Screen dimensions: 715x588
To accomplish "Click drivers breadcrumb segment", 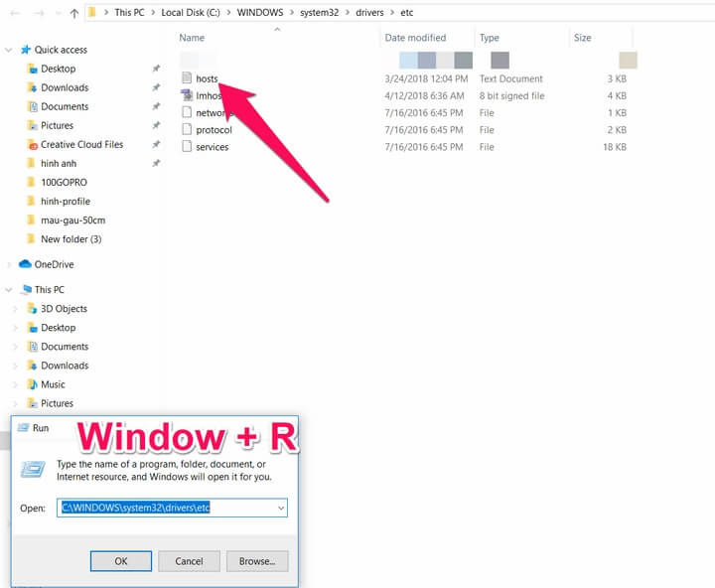I will [x=369, y=13].
